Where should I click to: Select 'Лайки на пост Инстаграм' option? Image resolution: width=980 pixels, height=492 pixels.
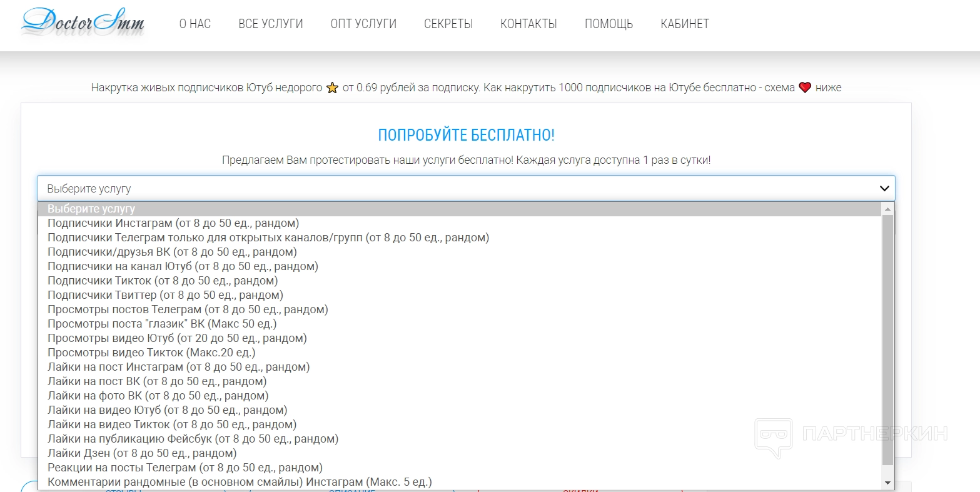460,367
